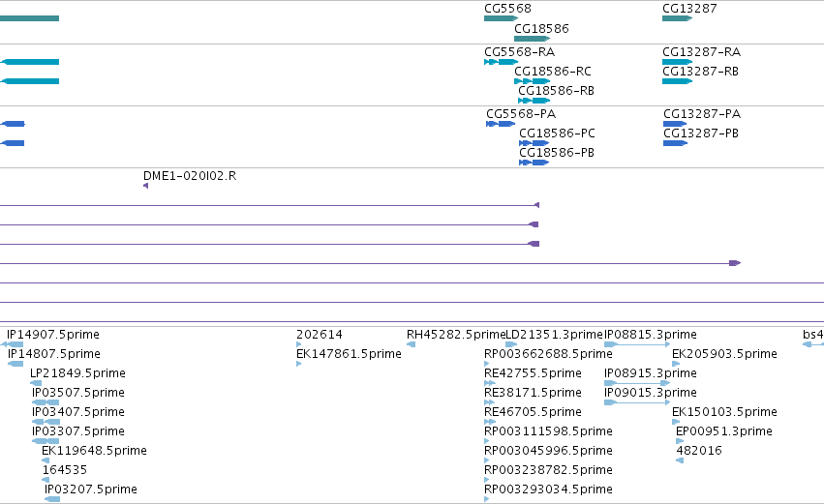The width and height of the screenshot is (824, 504).
Task: Click EST RE46705.5prime
Action: coord(490,422)
